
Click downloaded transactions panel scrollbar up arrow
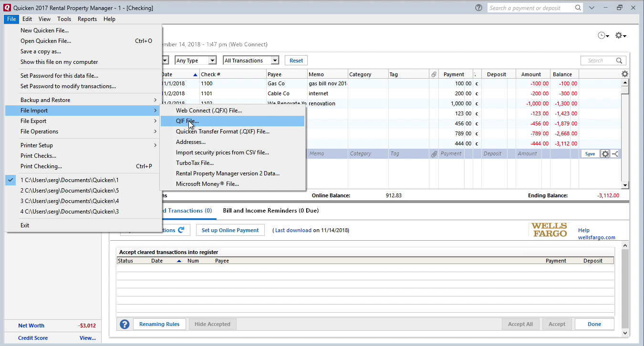(x=625, y=244)
